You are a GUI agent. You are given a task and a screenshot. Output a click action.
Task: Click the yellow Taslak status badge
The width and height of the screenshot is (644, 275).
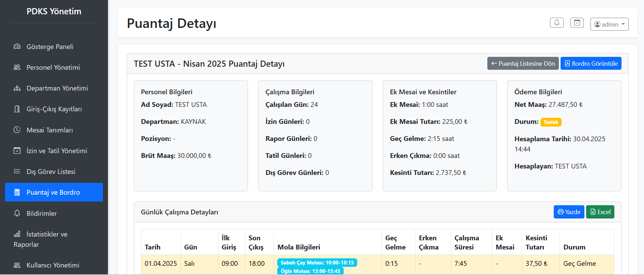[x=551, y=122]
